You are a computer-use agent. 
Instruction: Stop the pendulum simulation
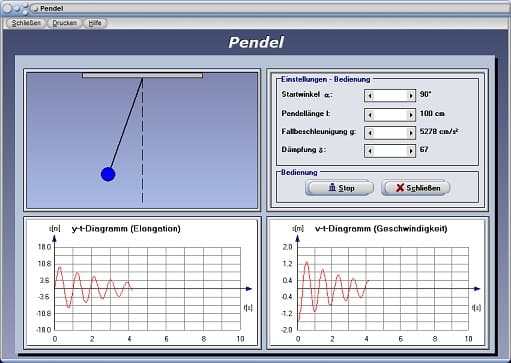coord(340,188)
